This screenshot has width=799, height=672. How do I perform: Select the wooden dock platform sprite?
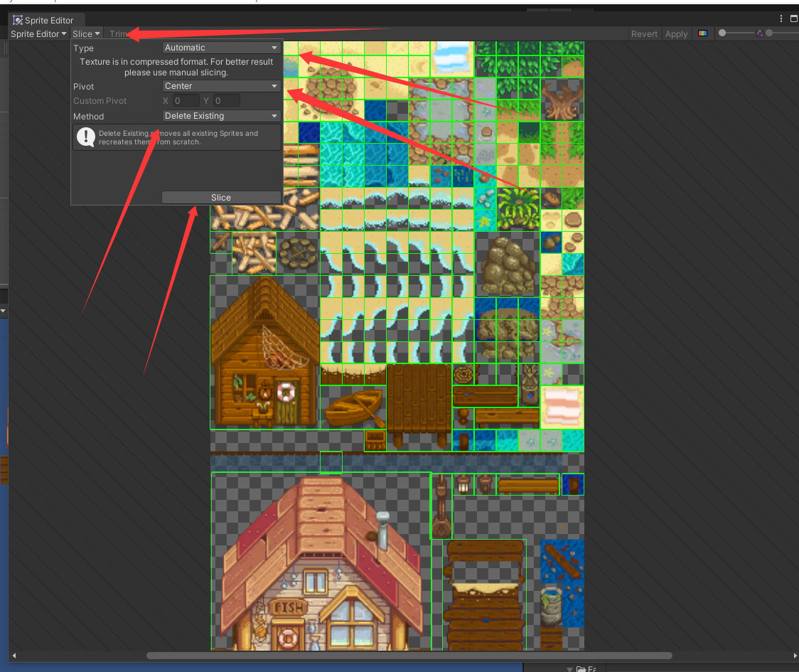pyautogui.click(x=419, y=406)
